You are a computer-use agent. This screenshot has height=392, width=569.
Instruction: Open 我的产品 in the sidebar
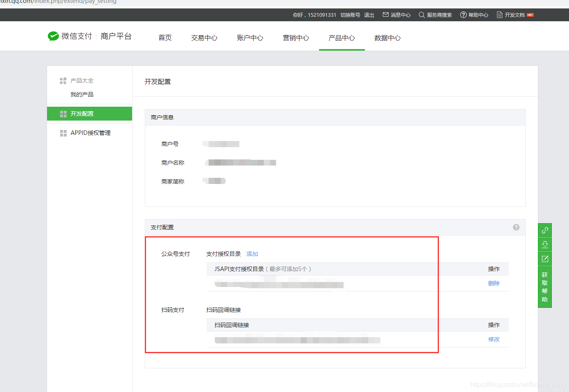(x=82, y=94)
